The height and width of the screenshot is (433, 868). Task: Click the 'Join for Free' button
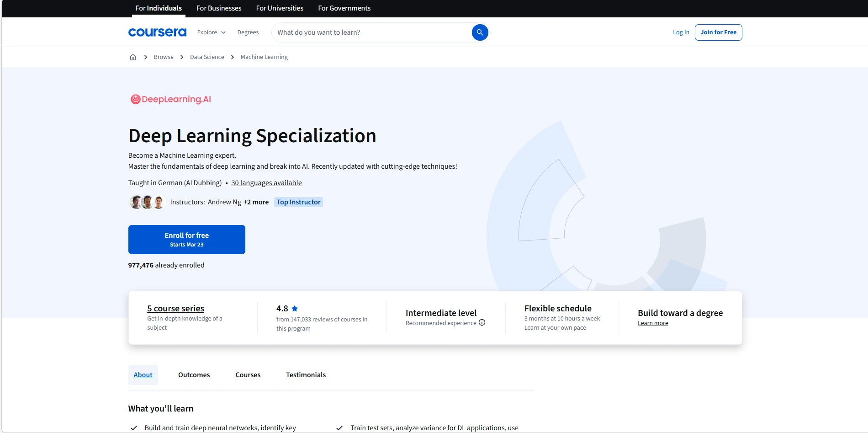point(718,32)
